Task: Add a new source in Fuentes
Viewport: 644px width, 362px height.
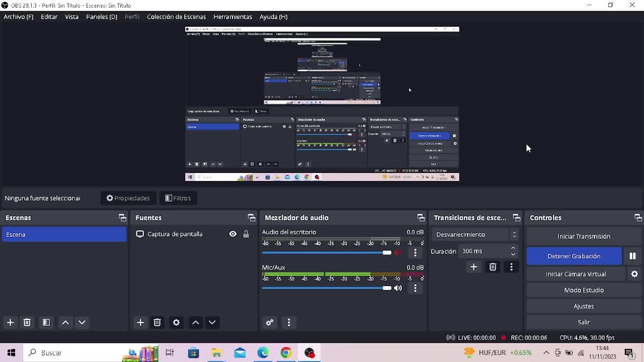Action: 140,322
